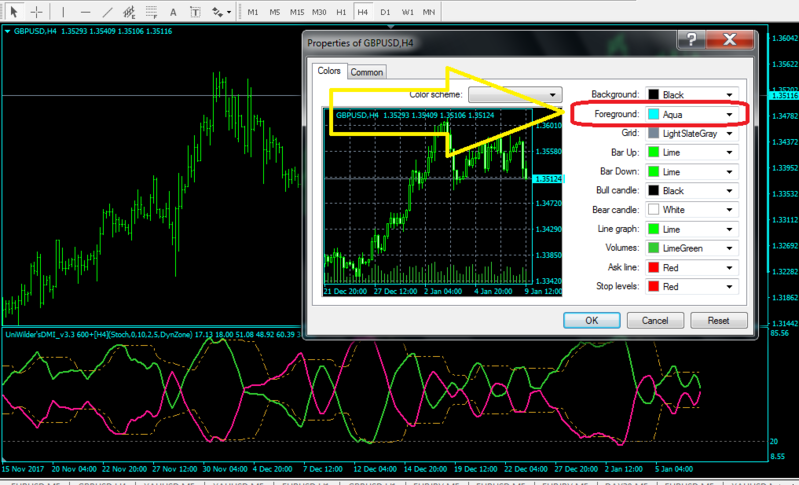Open the Bar Down color dropdown
Image resolution: width=799 pixels, height=485 pixels.
[x=691, y=172]
